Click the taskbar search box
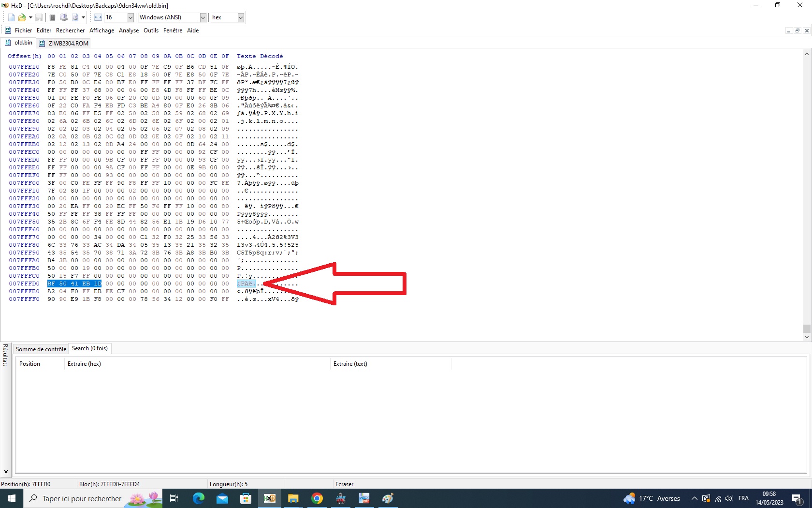812x508 pixels. point(93,498)
